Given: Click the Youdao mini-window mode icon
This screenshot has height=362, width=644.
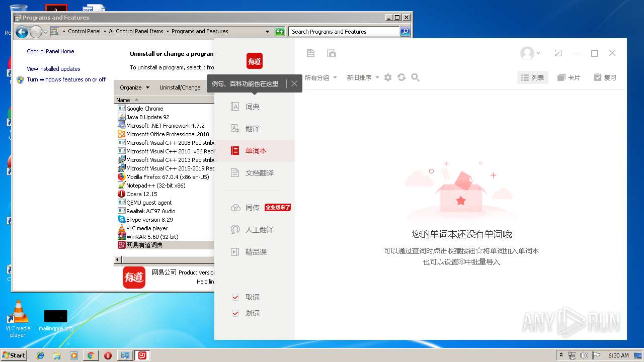Looking at the screenshot, I should point(558,53).
